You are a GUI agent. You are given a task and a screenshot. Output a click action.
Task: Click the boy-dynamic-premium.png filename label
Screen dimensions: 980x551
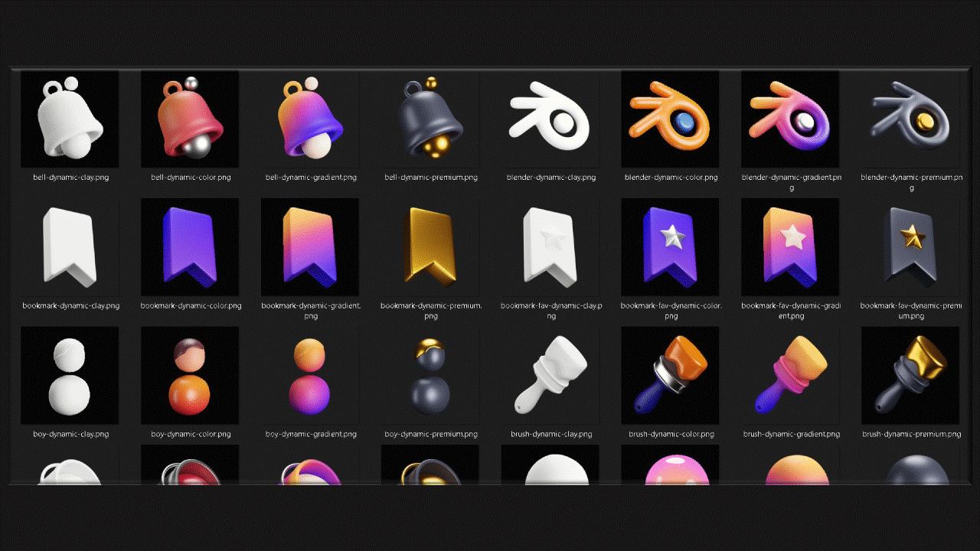pyautogui.click(x=431, y=434)
